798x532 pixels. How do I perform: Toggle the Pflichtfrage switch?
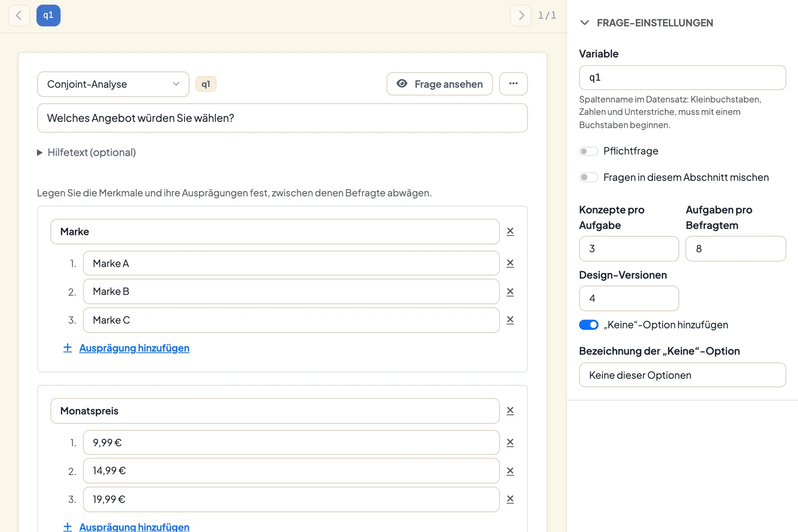(589, 151)
